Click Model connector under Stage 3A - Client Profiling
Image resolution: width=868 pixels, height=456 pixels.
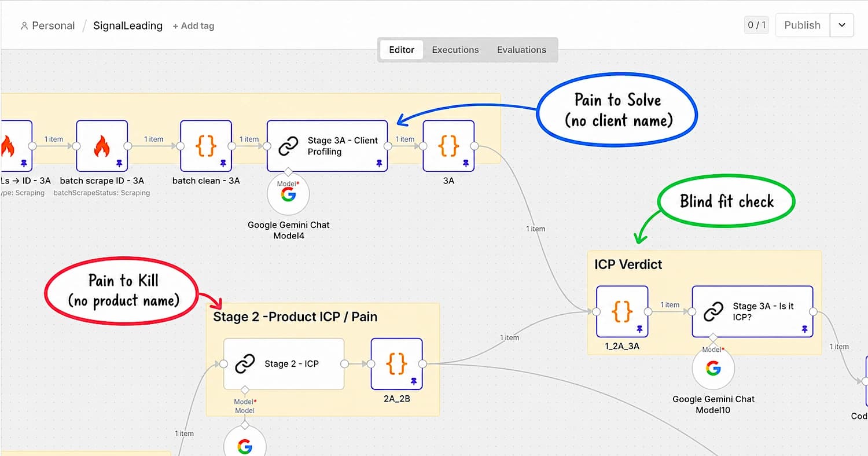point(288,172)
